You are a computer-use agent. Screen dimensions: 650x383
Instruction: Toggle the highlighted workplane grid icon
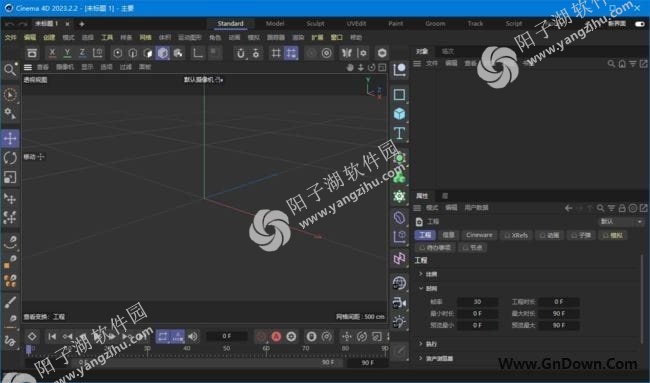point(291,53)
